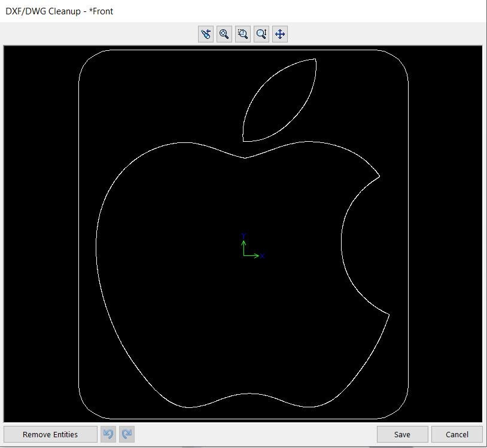
Task: Select the entity selection tool
Action: (206, 33)
